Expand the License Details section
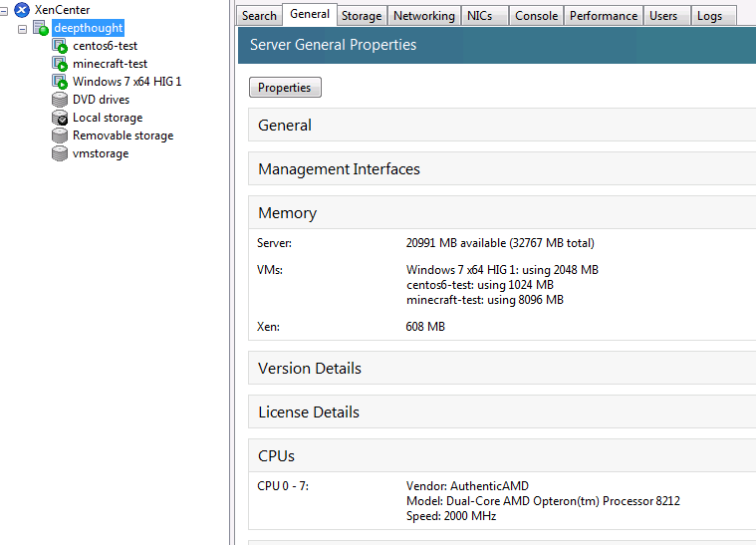This screenshot has height=545, width=756. tap(308, 412)
